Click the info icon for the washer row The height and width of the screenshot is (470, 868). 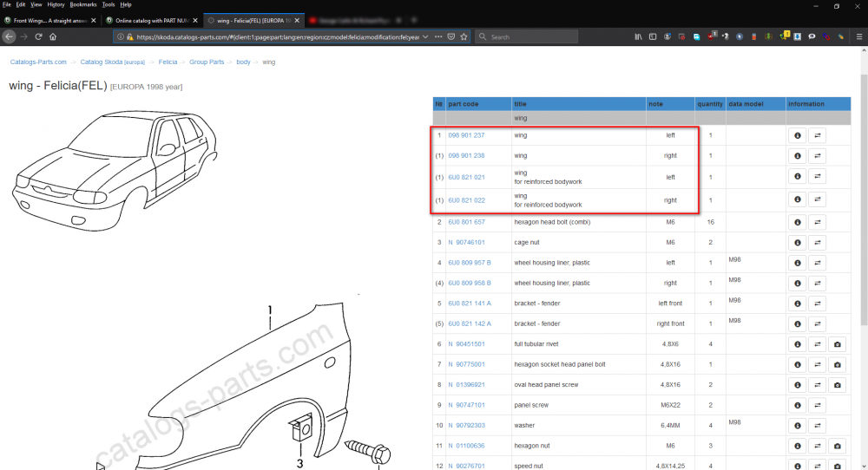point(797,426)
